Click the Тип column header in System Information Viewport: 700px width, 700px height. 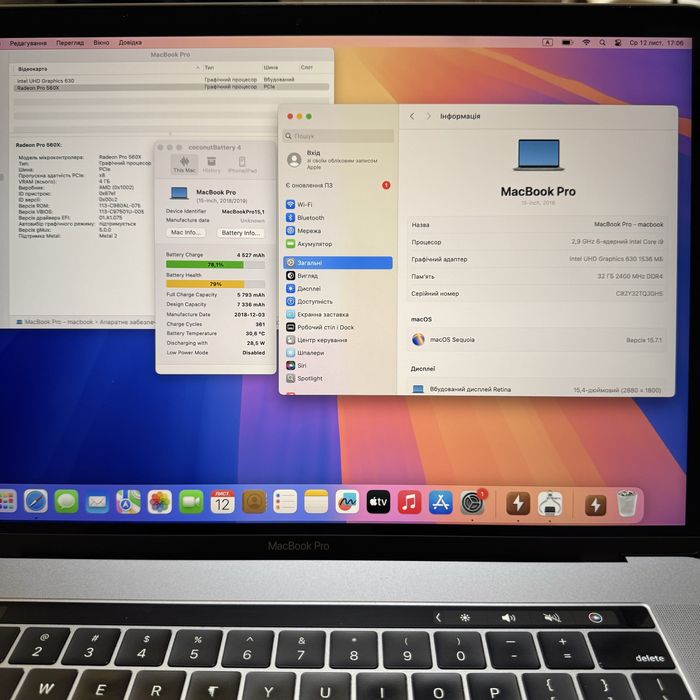[232, 68]
